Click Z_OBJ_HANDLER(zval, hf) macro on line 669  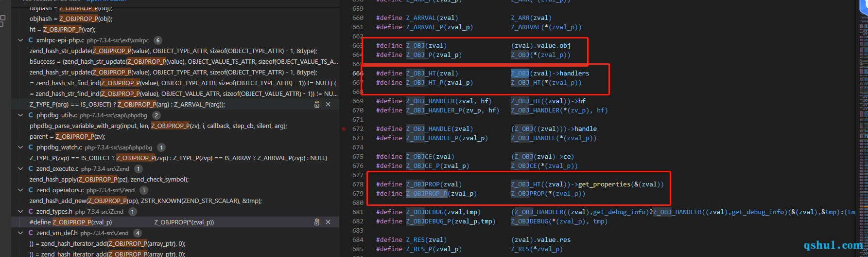(x=449, y=101)
